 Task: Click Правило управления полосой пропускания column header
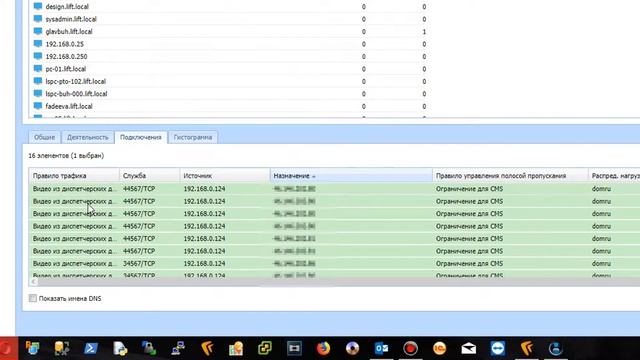(x=510, y=176)
